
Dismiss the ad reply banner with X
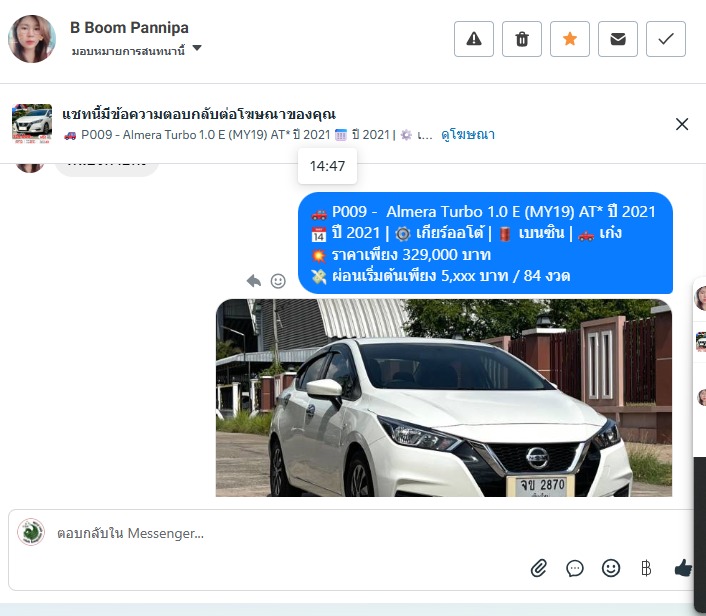point(682,124)
